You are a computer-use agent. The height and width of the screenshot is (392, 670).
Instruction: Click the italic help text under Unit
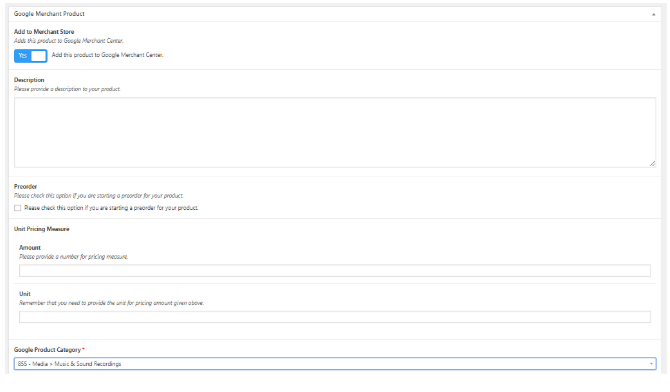(112, 303)
